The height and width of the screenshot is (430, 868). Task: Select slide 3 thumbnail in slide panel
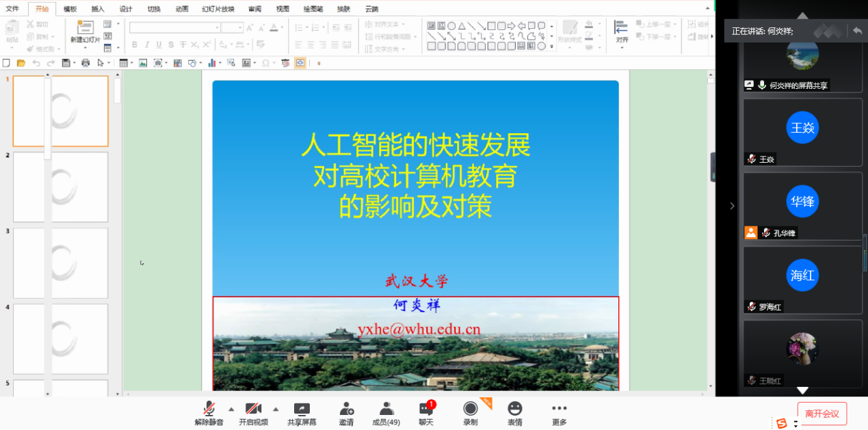pyautogui.click(x=60, y=263)
